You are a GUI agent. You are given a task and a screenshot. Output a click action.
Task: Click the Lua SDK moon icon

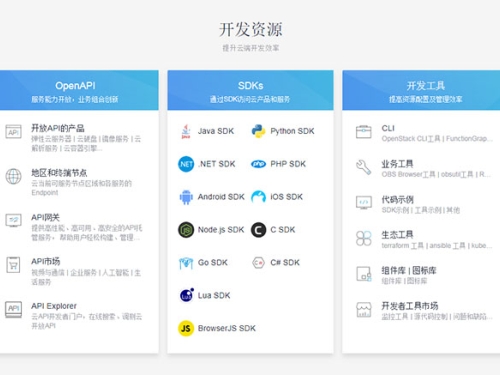pos(187,295)
